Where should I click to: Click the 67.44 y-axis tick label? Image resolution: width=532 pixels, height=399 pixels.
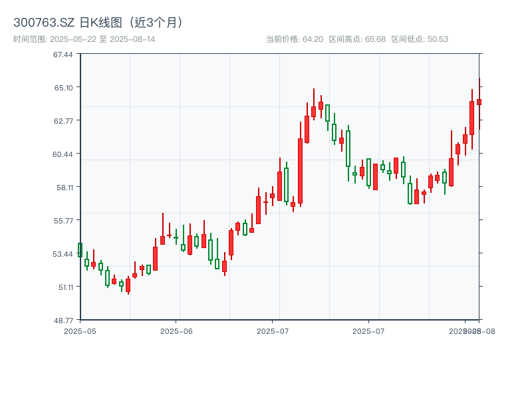pos(64,54)
